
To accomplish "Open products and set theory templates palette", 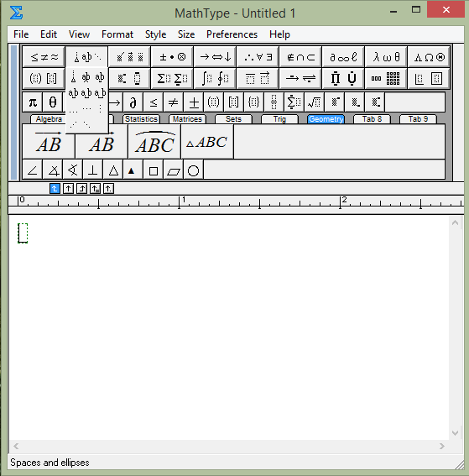I will pyautogui.click(x=343, y=78).
